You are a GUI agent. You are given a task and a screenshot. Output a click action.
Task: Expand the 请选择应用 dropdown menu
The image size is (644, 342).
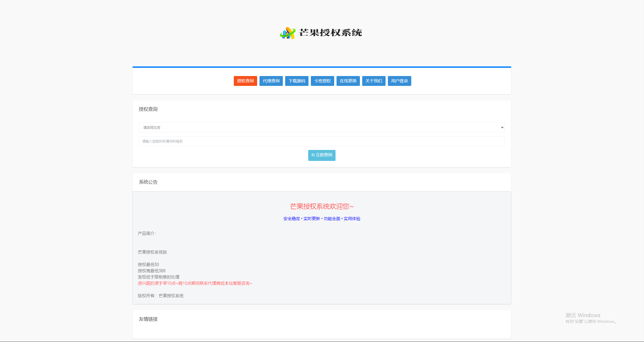tap(321, 127)
